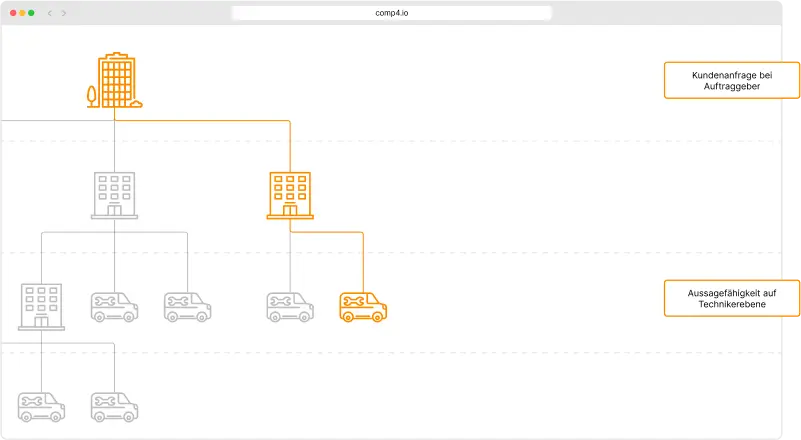This screenshot has width=801, height=440.
Task: Click the gray van left of orange van
Action: click(x=290, y=307)
